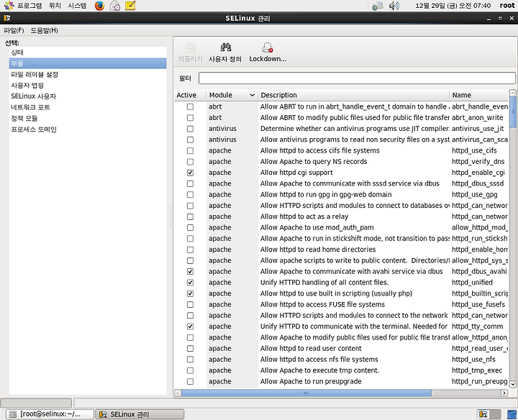Uncheck the httpd_enable_cgi checkbox

190,173
